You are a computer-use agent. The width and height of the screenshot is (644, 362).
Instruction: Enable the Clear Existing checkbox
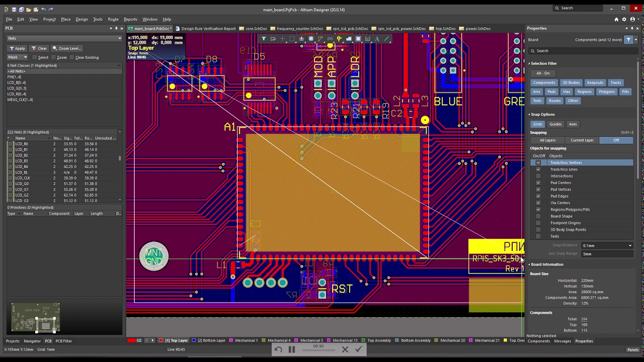71,57
